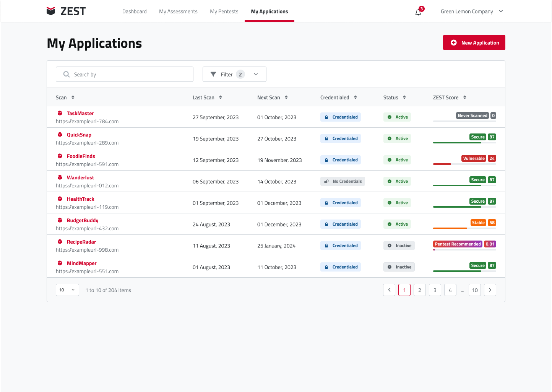Viewport: 552px width, 392px height.
Task: Click the ZEST logo icon
Action: [51, 11]
